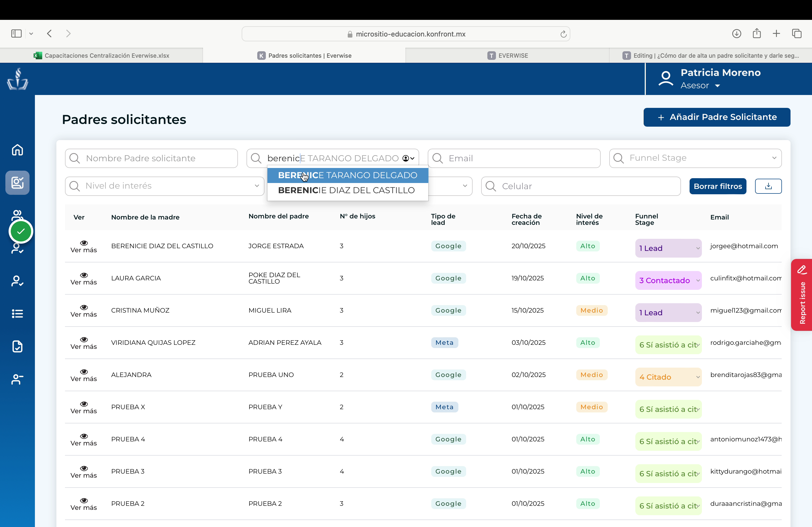Click Añadir Padre Solicitante button

716,117
